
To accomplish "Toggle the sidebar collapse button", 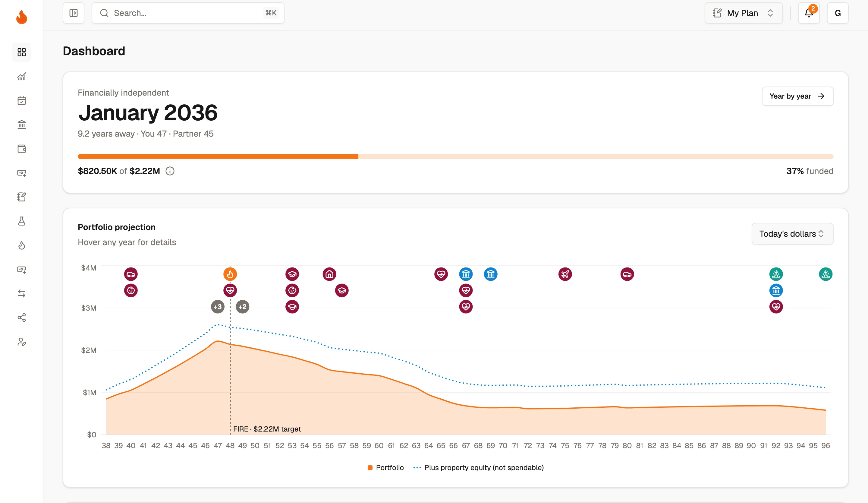I will 73,13.
